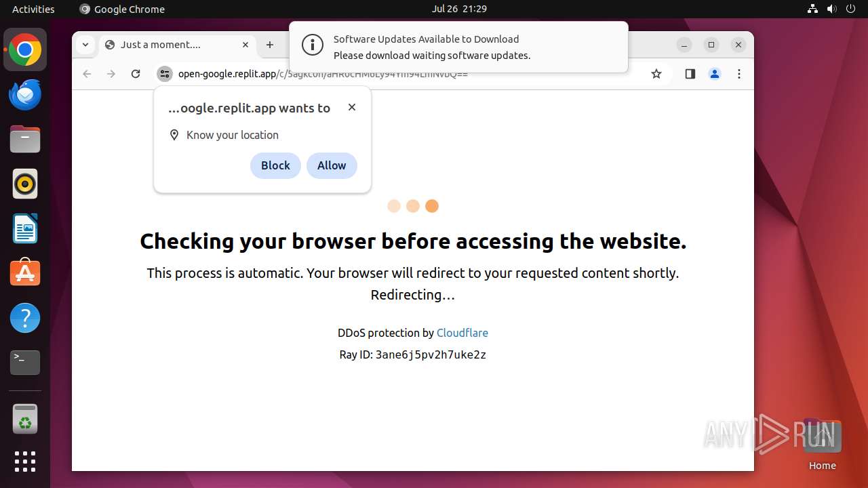Open Software Updates notification
Screen dimensions: 868x488
pyautogui.click(x=458, y=47)
